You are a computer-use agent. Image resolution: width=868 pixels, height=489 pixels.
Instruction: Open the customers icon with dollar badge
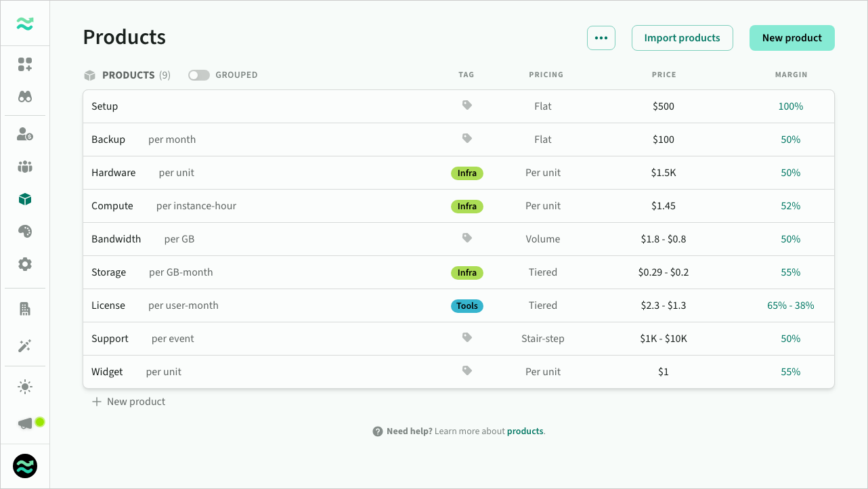(x=25, y=134)
